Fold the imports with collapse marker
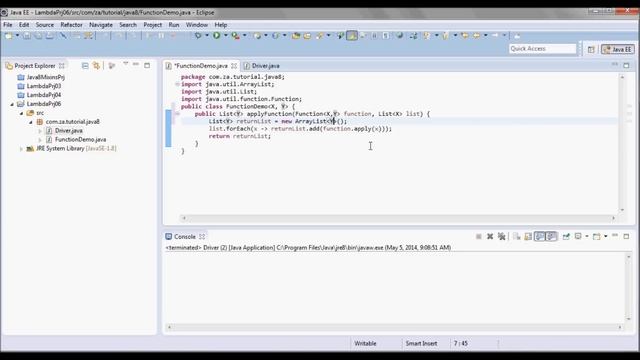 point(177,84)
